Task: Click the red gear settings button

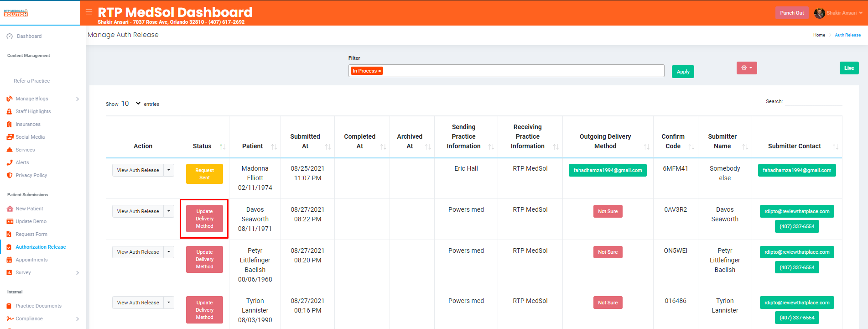Action: (x=747, y=68)
